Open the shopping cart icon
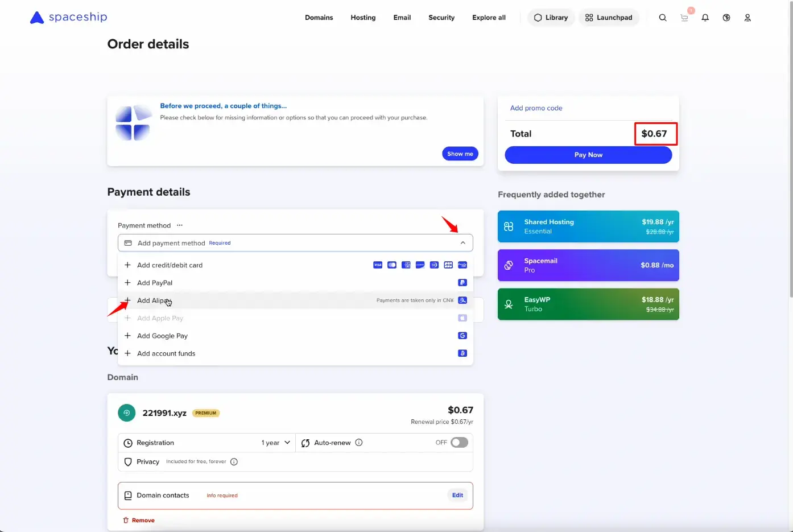The width and height of the screenshot is (793, 532). click(x=684, y=18)
